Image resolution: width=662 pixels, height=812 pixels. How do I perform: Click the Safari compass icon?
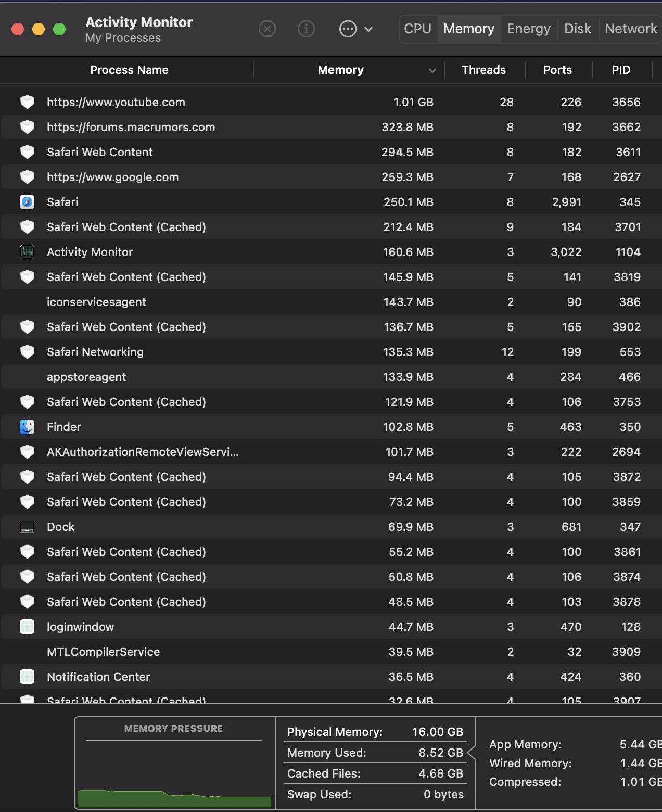27,202
